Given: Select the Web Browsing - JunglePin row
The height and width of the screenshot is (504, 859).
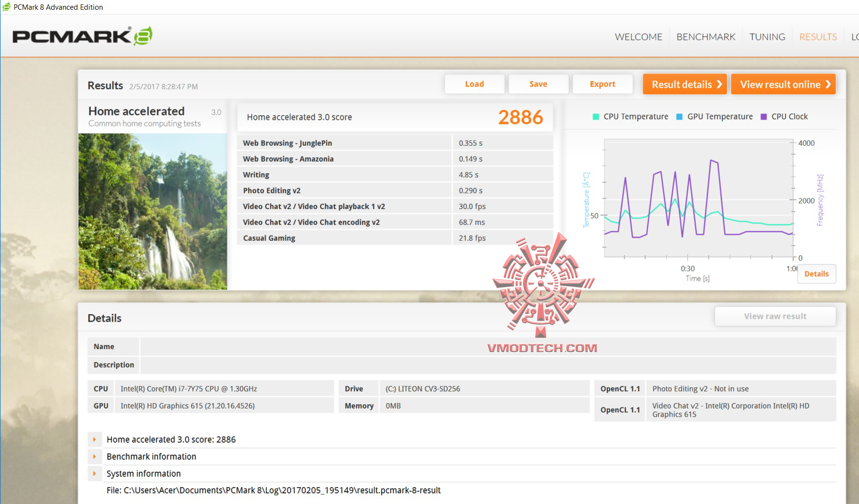Looking at the screenshot, I should (395, 143).
